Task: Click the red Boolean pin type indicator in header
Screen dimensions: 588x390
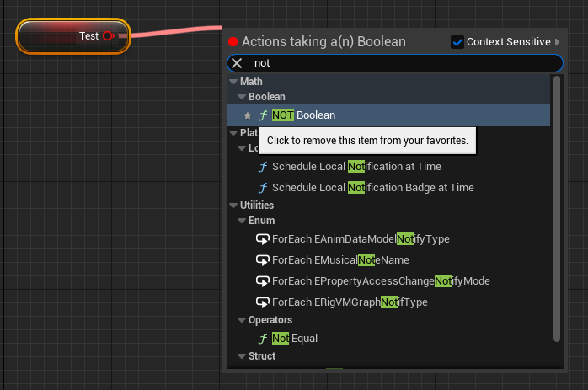Action: click(233, 42)
